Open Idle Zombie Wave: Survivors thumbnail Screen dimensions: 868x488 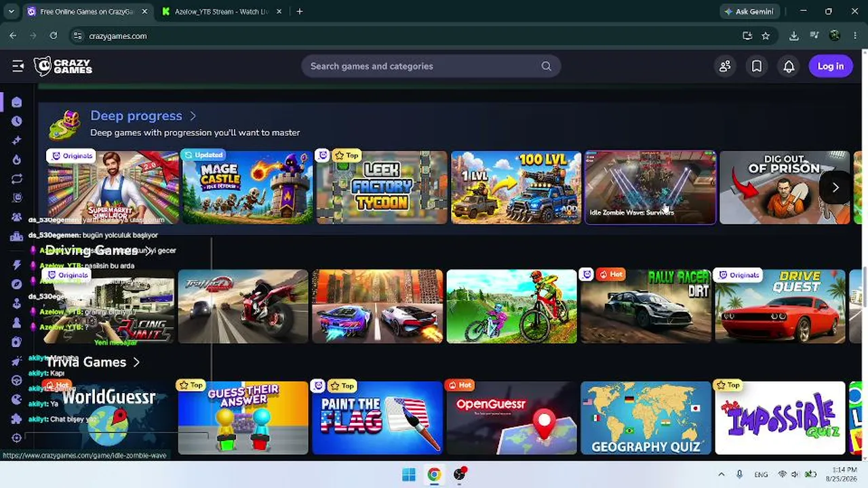point(650,188)
